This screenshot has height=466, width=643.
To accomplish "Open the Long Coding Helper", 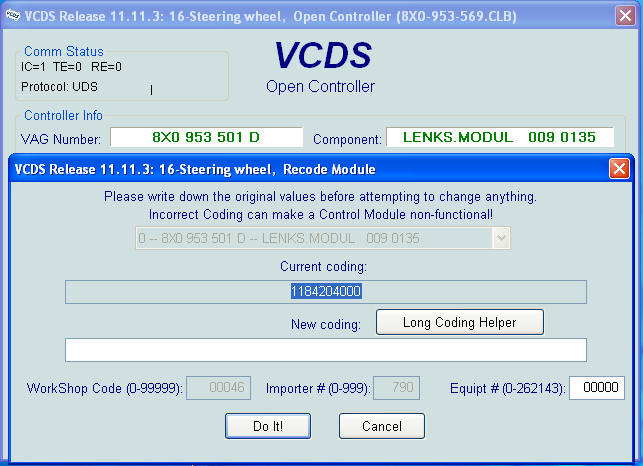I will click(460, 322).
